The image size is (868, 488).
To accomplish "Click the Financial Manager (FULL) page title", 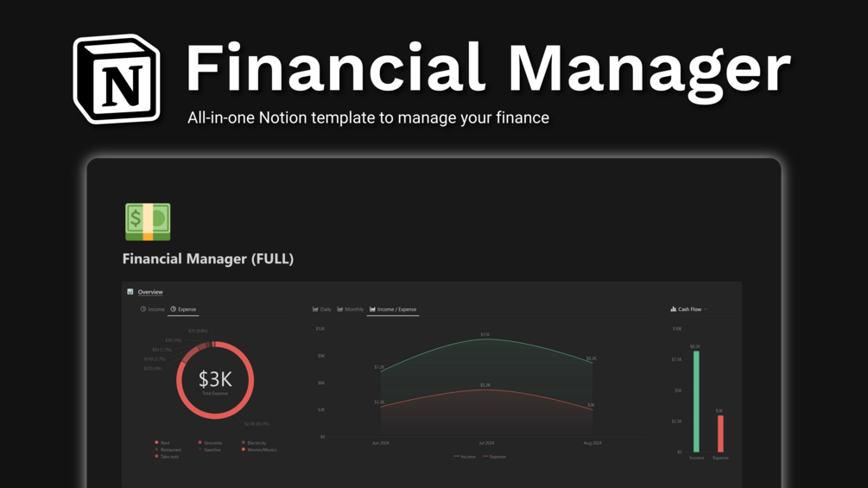I will (x=208, y=259).
